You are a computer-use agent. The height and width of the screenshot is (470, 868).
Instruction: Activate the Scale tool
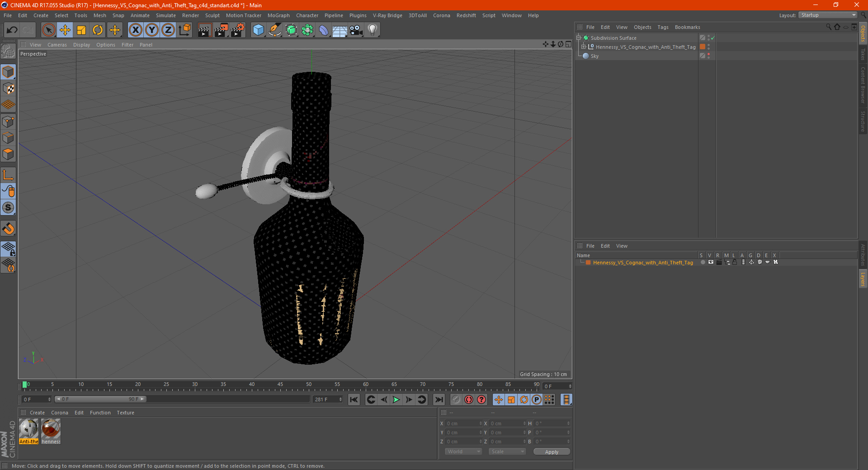pos(81,30)
